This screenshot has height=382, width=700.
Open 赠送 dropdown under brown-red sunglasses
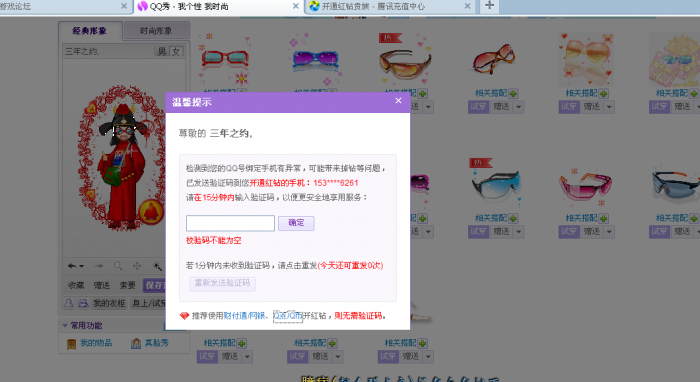pyautogui.click(x=518, y=107)
